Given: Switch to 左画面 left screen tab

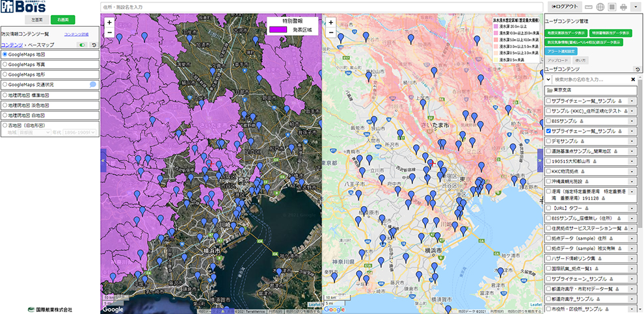Looking at the screenshot, I should coord(37,20).
